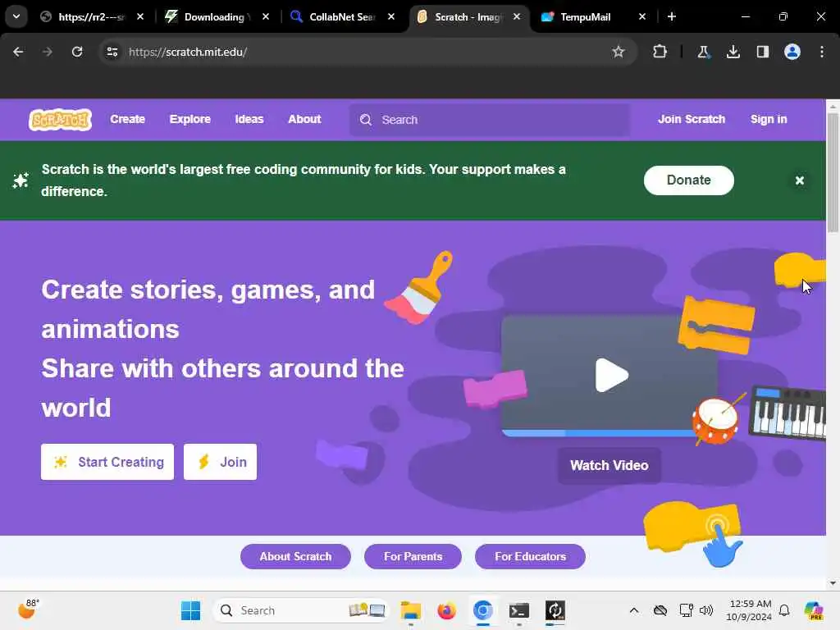This screenshot has width=840, height=630.
Task: Open the Chrome Labs flask icon
Action: point(703,52)
